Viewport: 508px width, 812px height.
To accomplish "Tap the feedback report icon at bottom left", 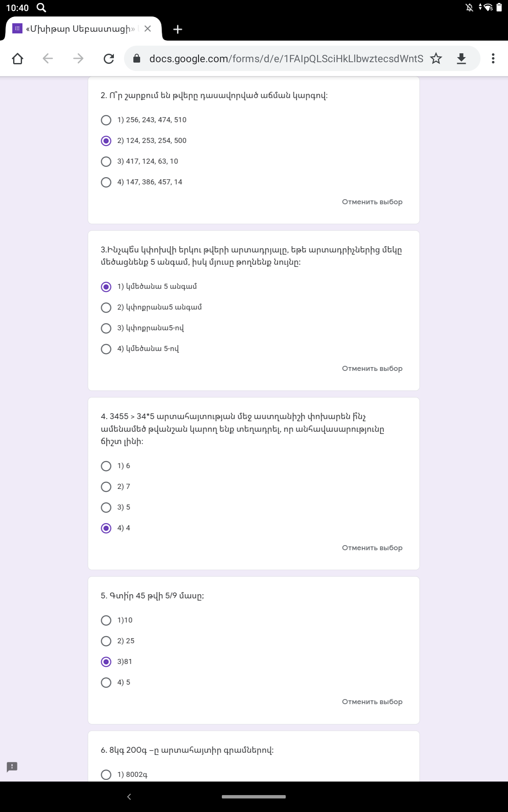I will (12, 767).
